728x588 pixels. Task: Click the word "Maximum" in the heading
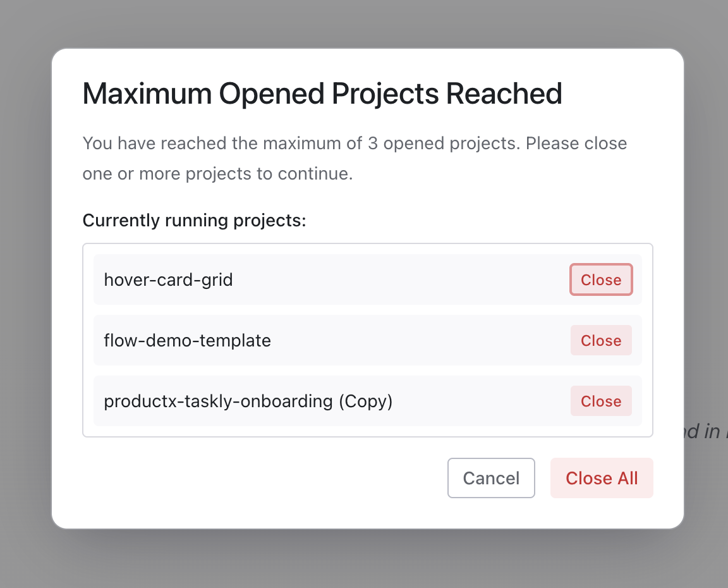[147, 94]
